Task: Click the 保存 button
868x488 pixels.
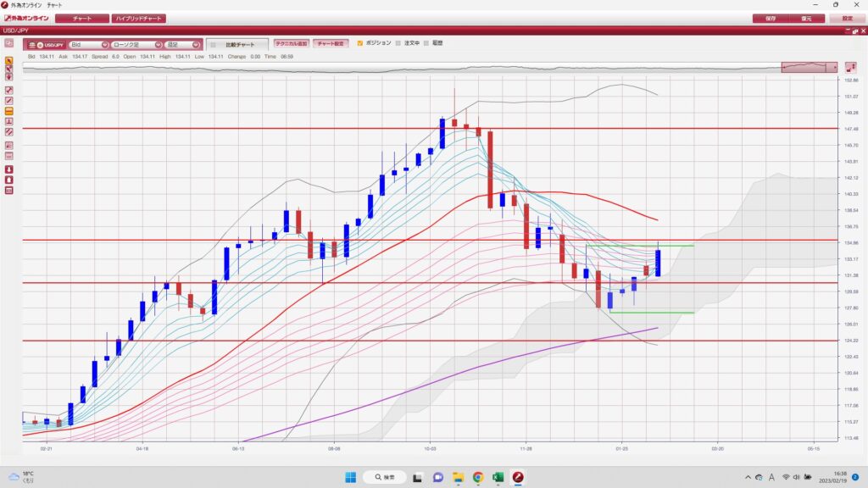Action: [771, 18]
